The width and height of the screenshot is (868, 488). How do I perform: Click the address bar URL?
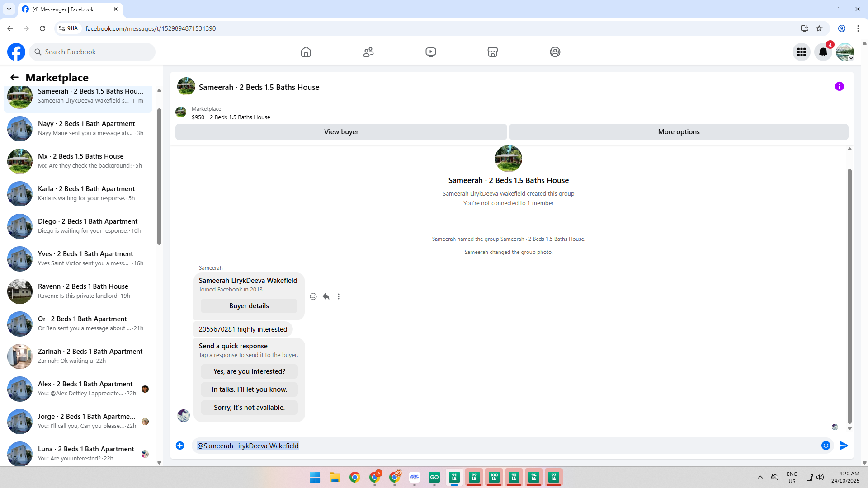pos(151,28)
